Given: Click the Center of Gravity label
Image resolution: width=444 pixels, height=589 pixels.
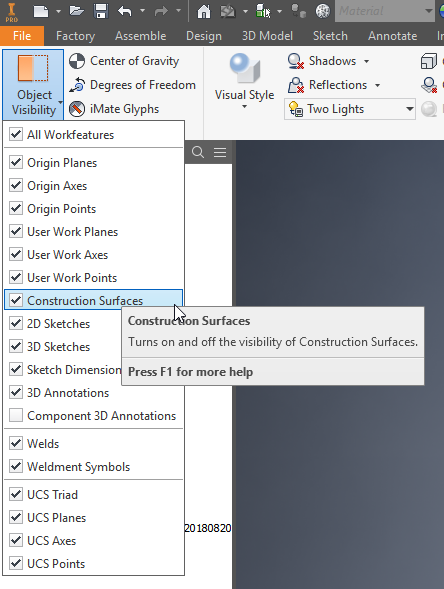Looking at the screenshot, I should (x=134, y=61).
